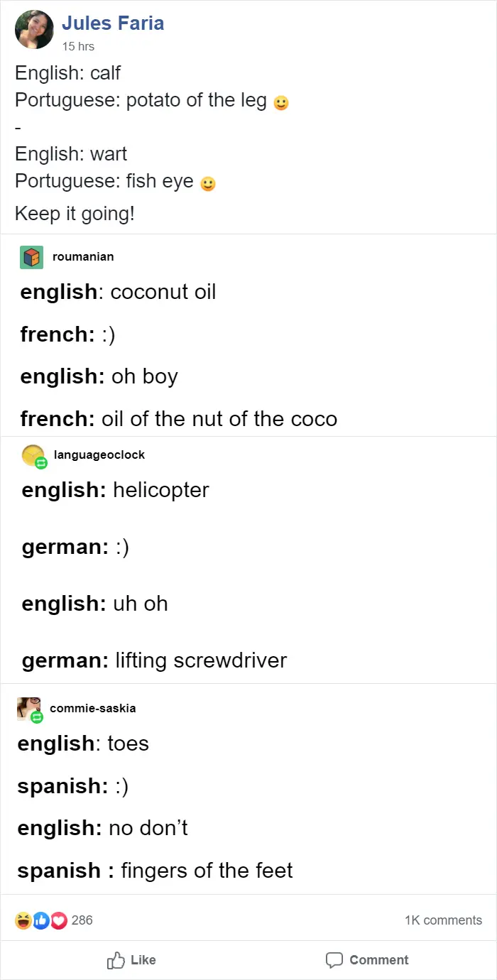Click the red heart reaction icon
This screenshot has height=980, width=497.
[58, 920]
